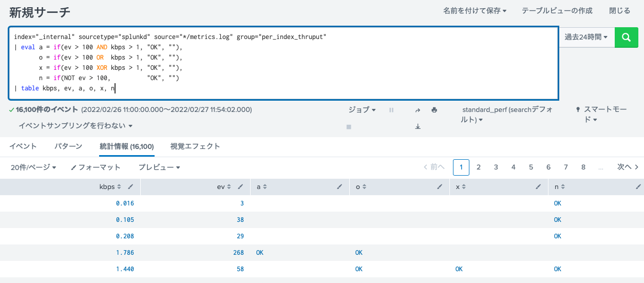Viewport: 644px width, 283px height.
Task: Click the kbps value 1.440
Action: [125, 269]
